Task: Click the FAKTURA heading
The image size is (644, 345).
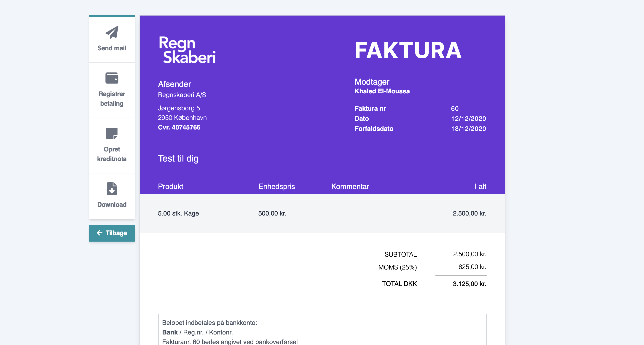Action: [x=408, y=51]
